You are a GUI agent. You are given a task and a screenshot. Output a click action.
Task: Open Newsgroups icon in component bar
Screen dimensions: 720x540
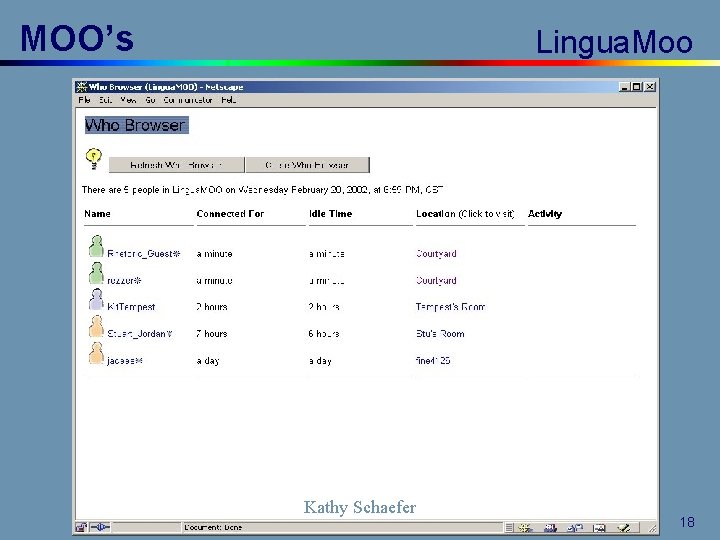coord(575,528)
